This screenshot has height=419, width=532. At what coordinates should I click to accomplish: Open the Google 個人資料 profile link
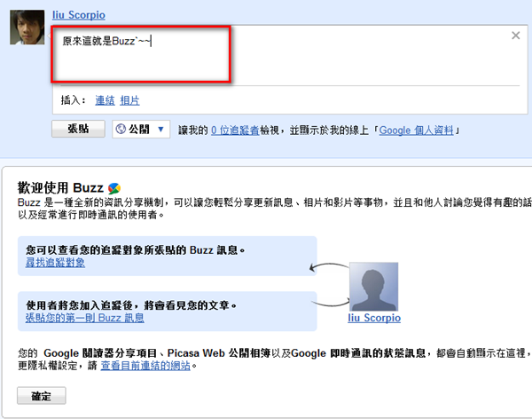pyautogui.click(x=416, y=130)
